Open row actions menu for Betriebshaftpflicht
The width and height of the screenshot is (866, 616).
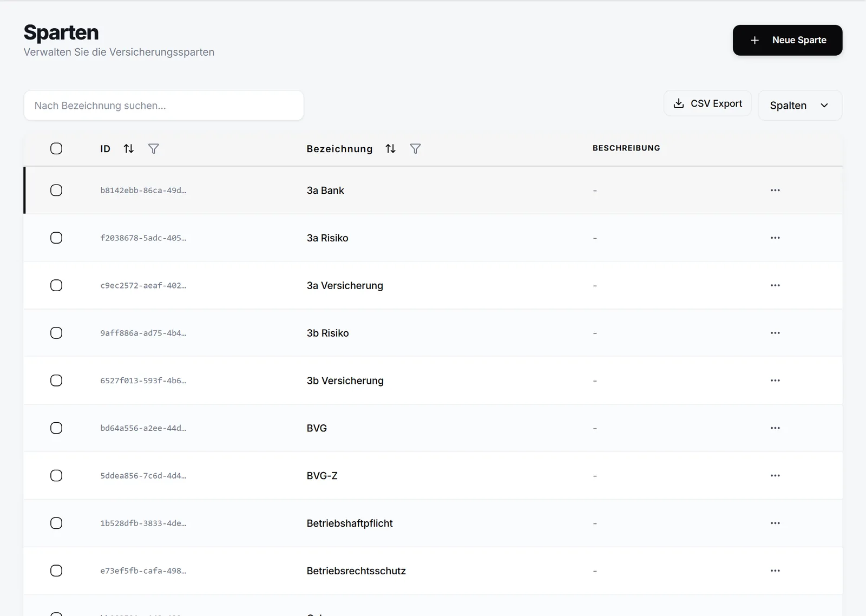(x=775, y=523)
